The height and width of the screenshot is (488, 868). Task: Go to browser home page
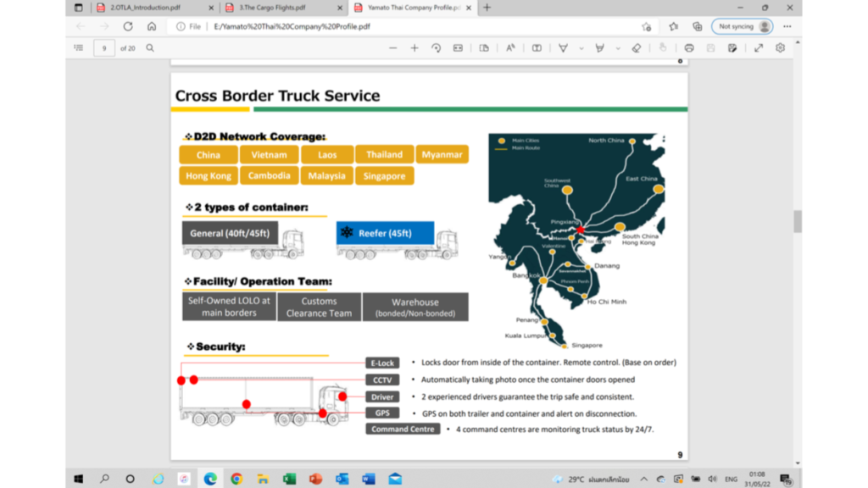(x=152, y=26)
